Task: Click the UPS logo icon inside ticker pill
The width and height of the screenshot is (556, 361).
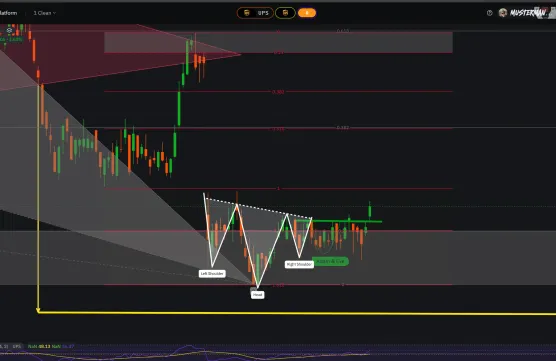Action: 247,13
